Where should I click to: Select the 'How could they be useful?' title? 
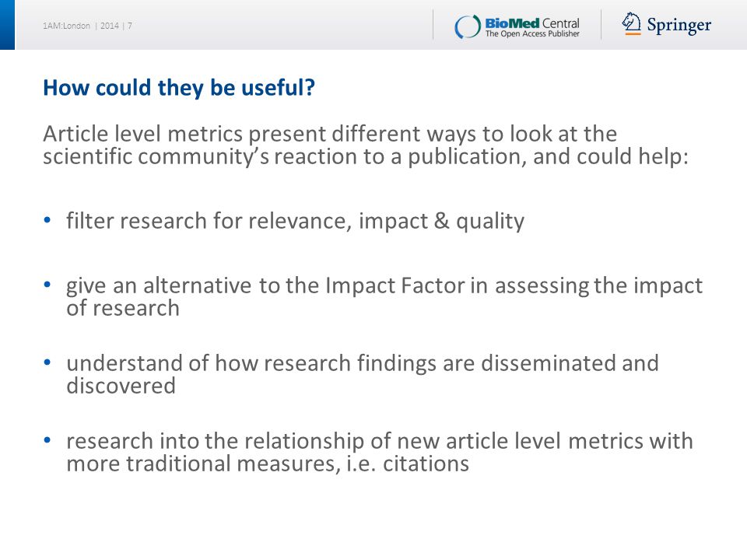click(x=179, y=88)
